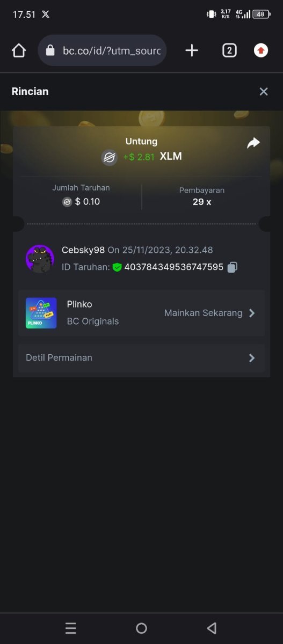Viewport: 283px width, 644px height.
Task: Tap the green verified shield icon
Action: (x=117, y=267)
